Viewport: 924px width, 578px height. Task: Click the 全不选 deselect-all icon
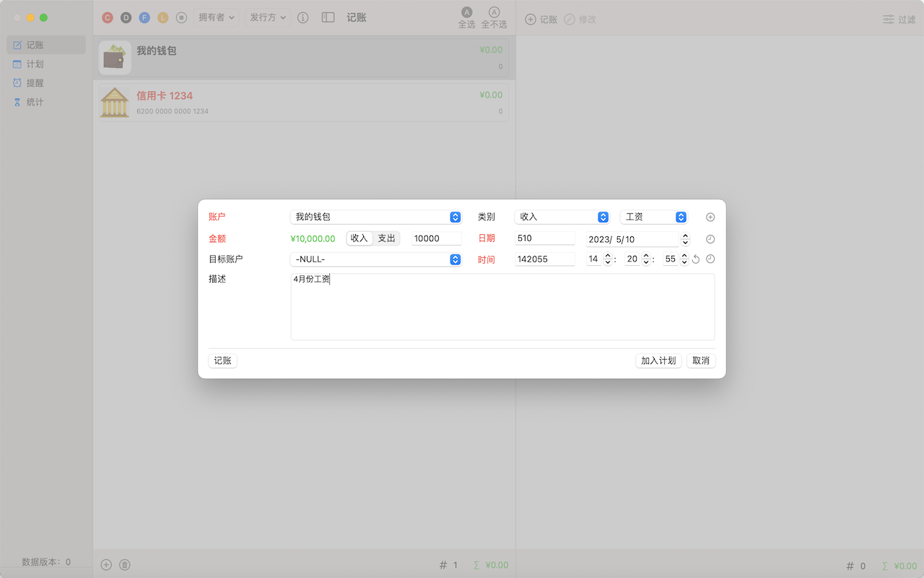494,17
